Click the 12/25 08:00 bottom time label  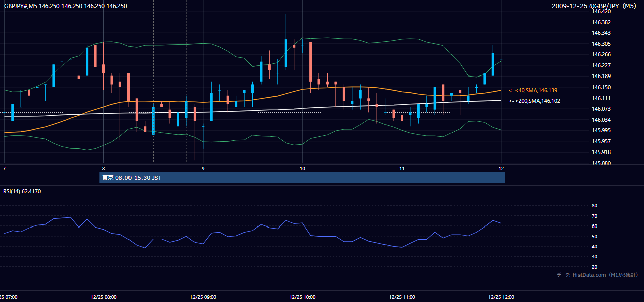point(104,297)
